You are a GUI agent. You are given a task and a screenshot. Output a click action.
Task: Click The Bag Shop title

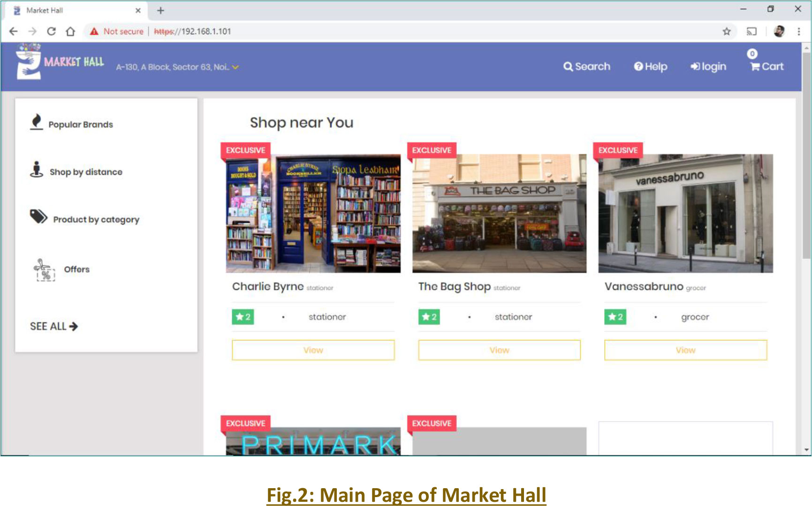pyautogui.click(x=454, y=287)
